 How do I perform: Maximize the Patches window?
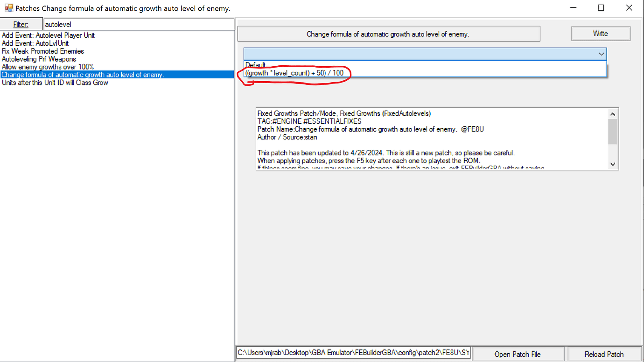(x=601, y=8)
